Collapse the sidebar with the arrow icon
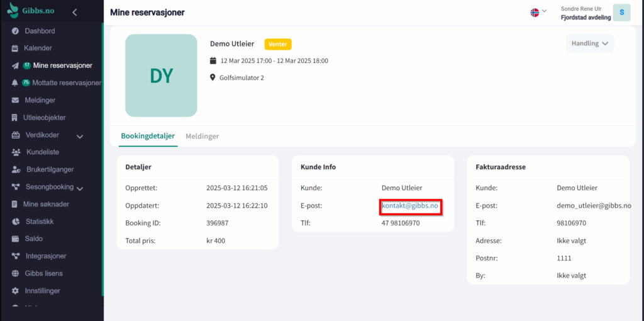644x321 pixels. tap(75, 12)
